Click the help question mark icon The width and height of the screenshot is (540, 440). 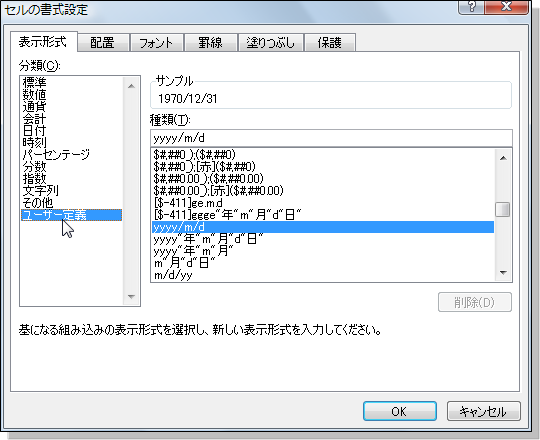pos(471,7)
